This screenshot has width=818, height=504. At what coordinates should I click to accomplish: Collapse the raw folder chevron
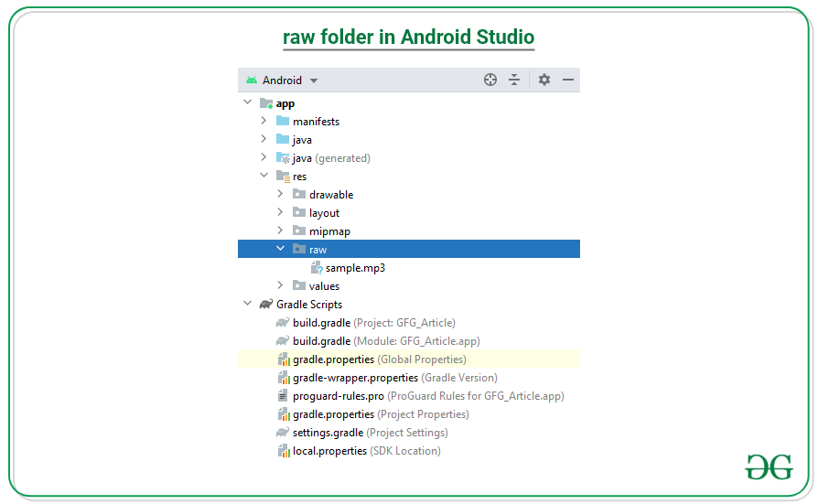[x=280, y=249]
